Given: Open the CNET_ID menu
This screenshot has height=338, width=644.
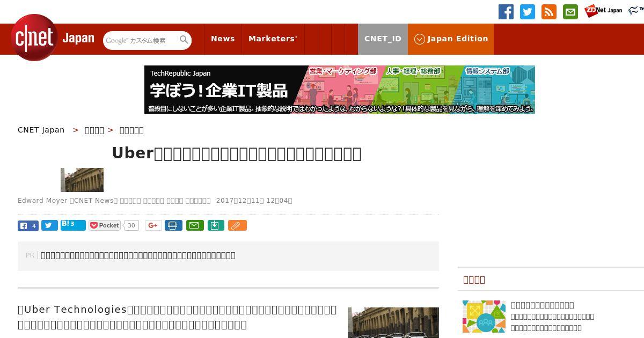Looking at the screenshot, I should (383, 39).
